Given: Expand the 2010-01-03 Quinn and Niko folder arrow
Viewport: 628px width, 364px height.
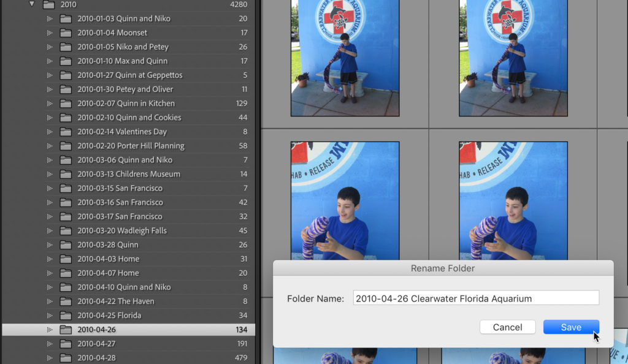Looking at the screenshot, I should pos(50,19).
